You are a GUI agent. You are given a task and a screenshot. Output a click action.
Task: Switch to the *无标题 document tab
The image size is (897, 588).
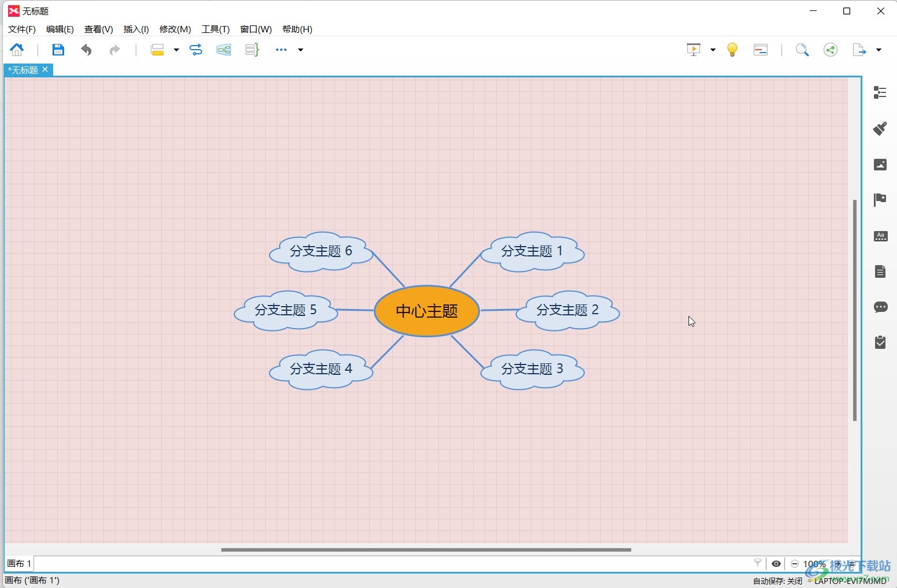pyautogui.click(x=23, y=70)
